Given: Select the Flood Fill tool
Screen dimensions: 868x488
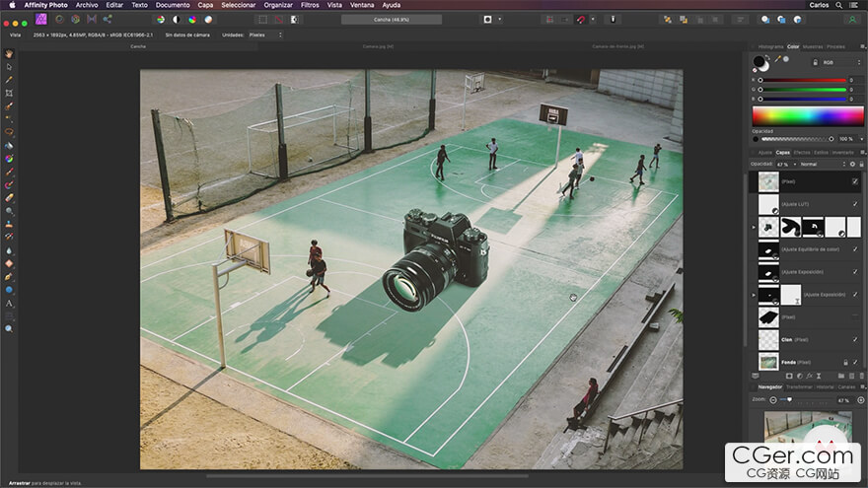Looking at the screenshot, I should pos(9,146).
